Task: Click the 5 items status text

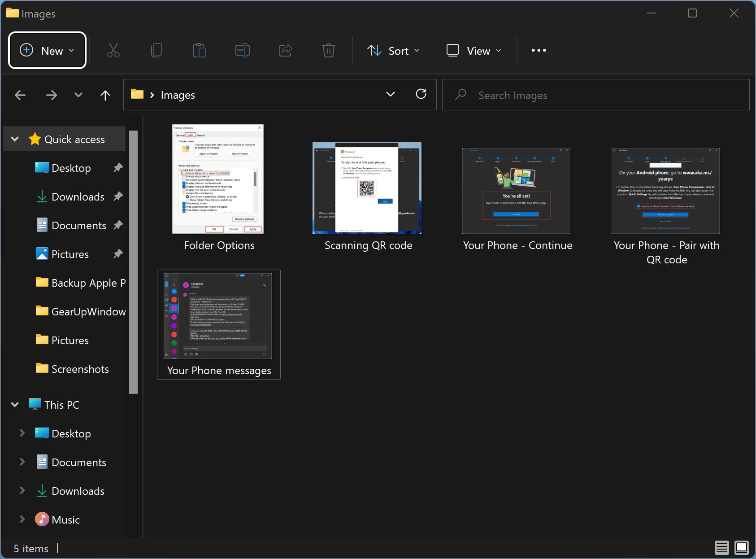Action: click(x=31, y=548)
